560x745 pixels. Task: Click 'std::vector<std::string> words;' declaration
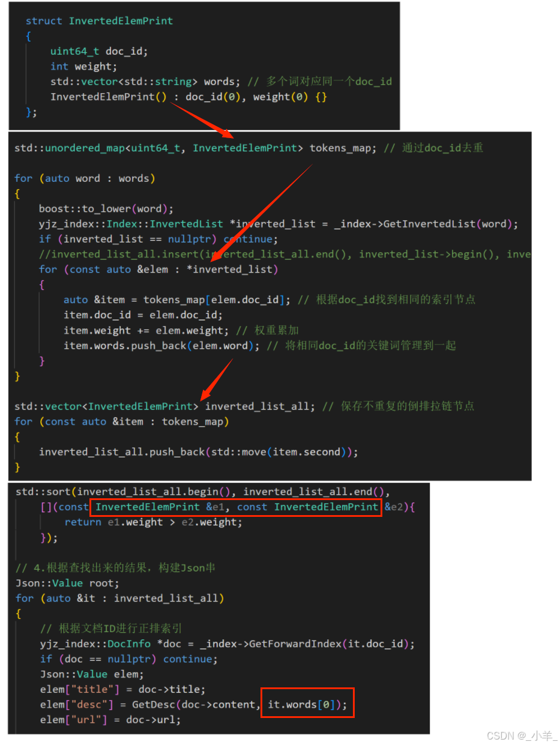(x=145, y=82)
